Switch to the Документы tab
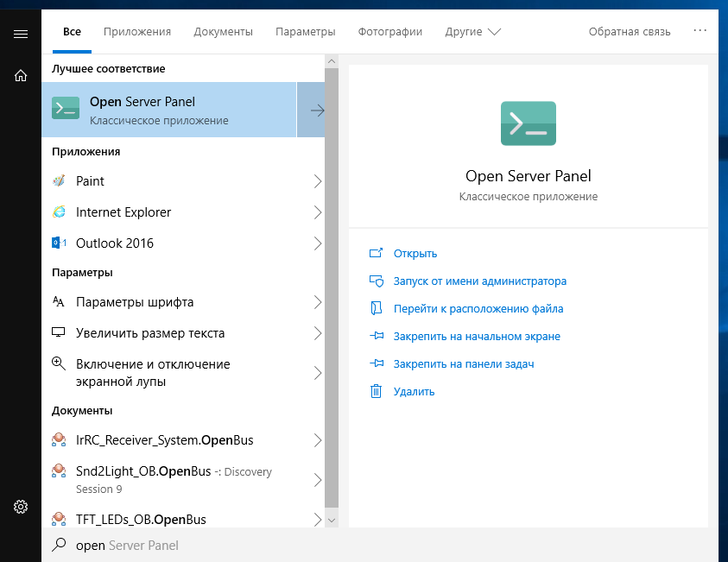 pyautogui.click(x=224, y=32)
